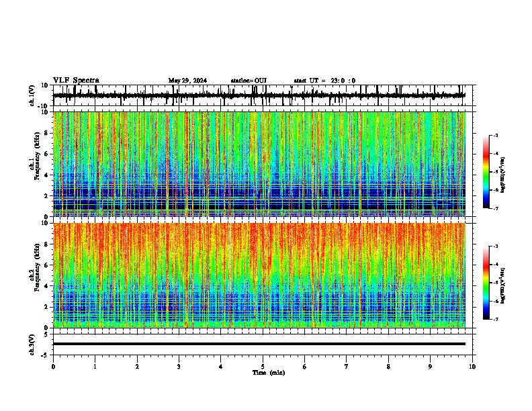Click the 'ch.1(V)' waveform axis label

click(32, 95)
